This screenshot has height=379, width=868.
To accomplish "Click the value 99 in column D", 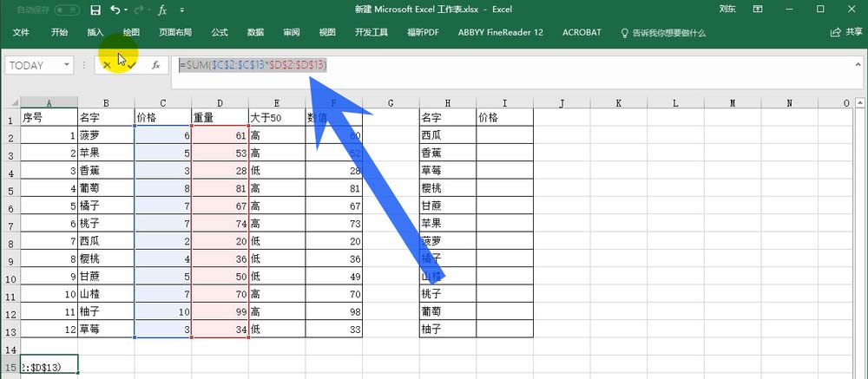I will 220,312.
